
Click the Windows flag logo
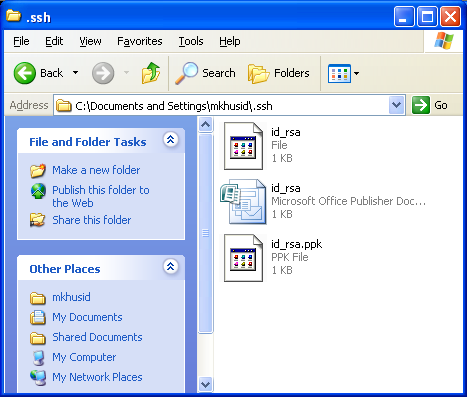pos(444,41)
